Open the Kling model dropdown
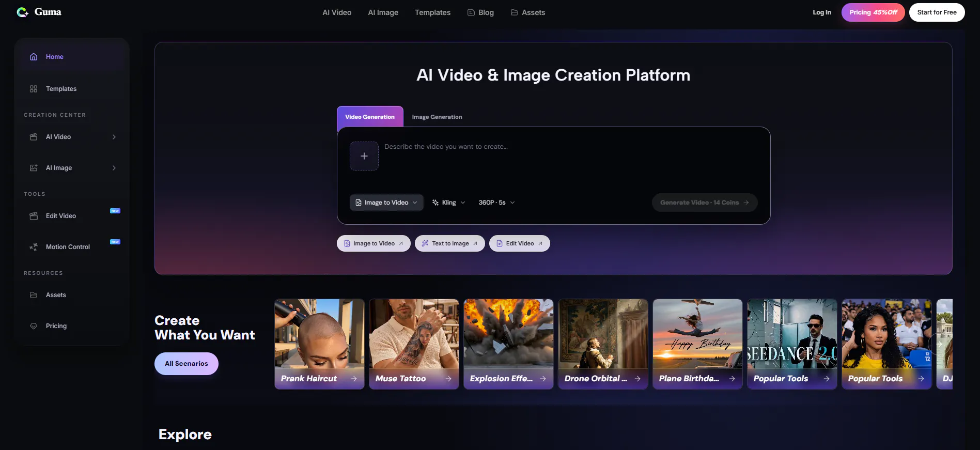Screen dimensions: 980x450 pos(449,203)
